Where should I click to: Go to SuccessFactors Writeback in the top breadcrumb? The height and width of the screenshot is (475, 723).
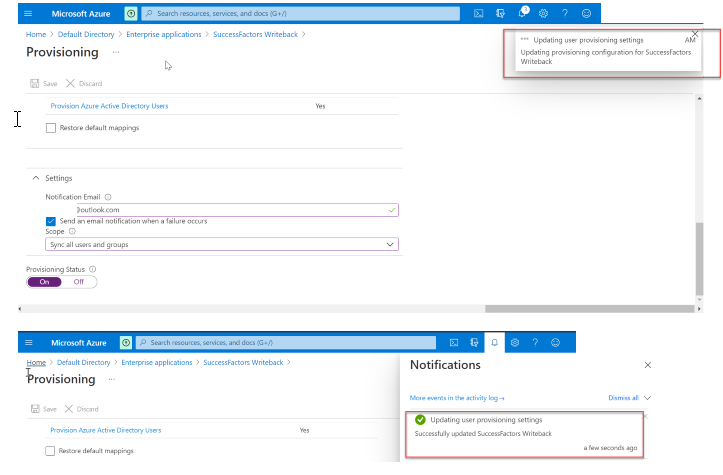255,34
